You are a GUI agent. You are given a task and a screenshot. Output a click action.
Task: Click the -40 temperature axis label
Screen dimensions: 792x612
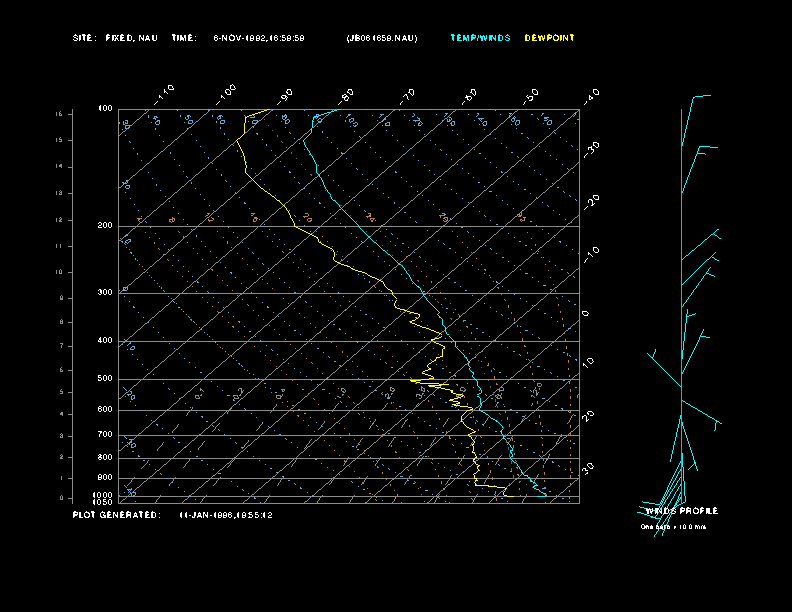click(x=592, y=95)
